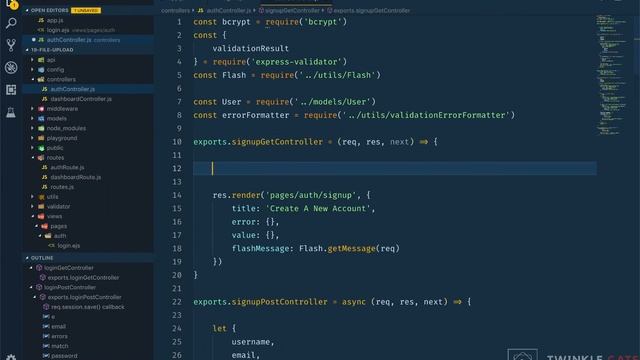640x360 pixels.
Task: Jump to exports.loginGetController in outline
Action: point(83,278)
